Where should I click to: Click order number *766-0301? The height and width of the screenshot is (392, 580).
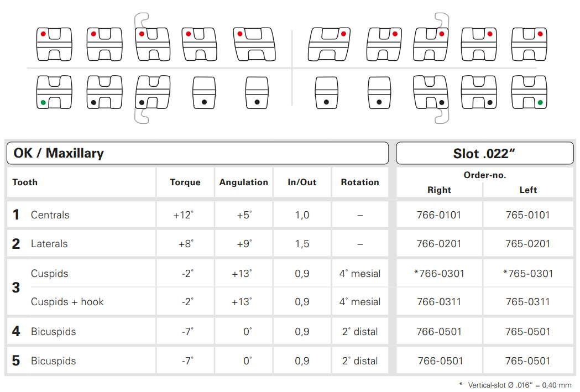tap(439, 274)
